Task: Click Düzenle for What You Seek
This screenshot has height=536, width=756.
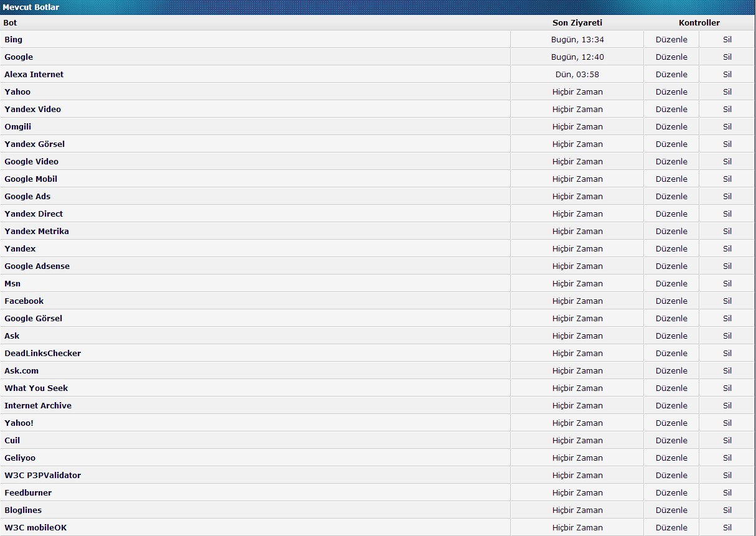Action: pos(671,388)
